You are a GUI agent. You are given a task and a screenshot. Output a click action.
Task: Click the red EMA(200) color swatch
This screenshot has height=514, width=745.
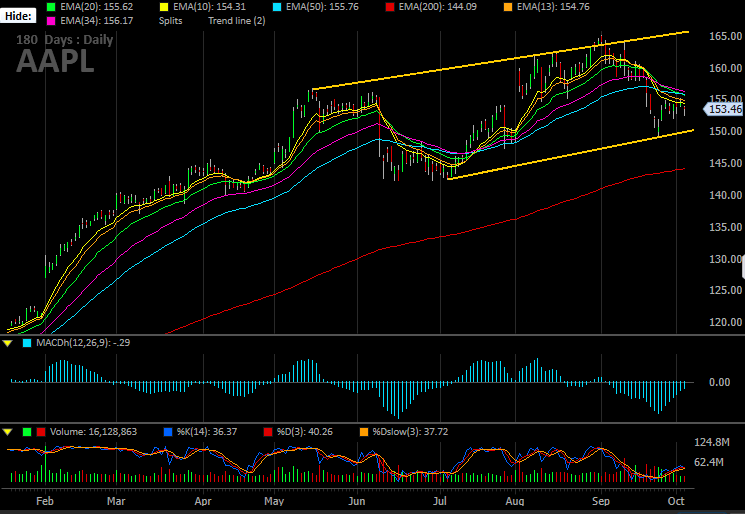click(x=390, y=7)
